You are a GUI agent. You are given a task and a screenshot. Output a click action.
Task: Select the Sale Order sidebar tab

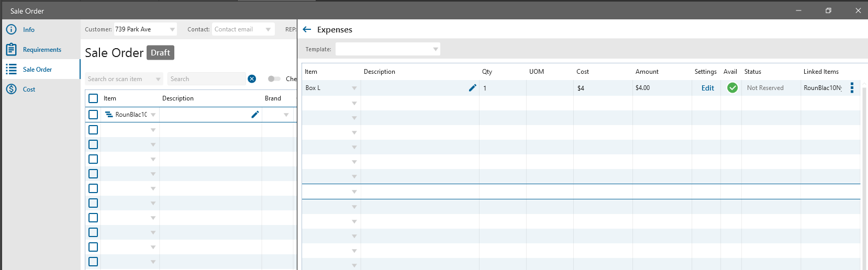click(x=37, y=70)
